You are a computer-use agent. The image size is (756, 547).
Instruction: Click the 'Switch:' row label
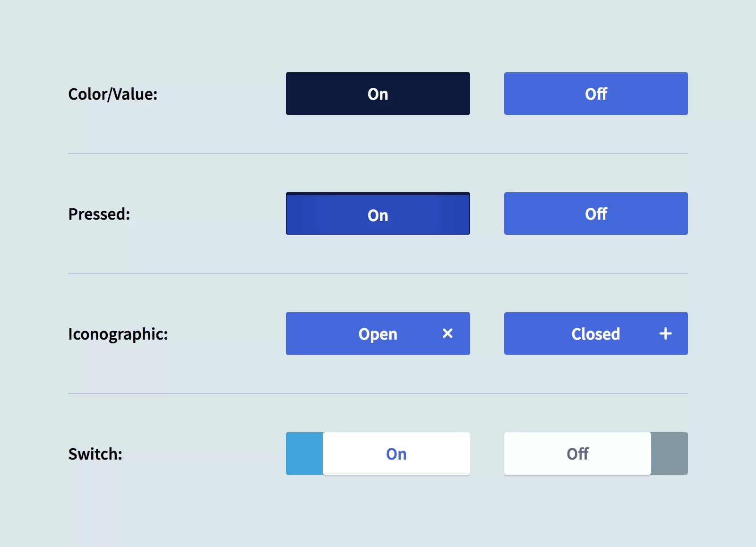point(95,454)
